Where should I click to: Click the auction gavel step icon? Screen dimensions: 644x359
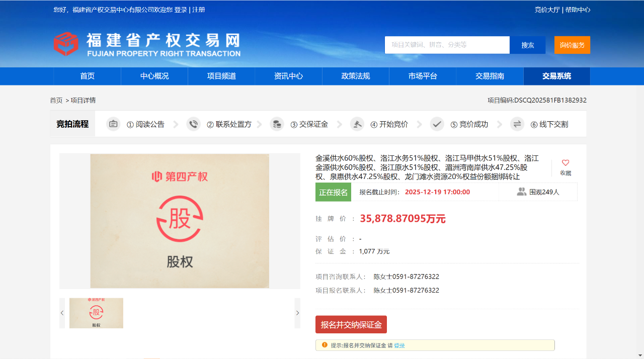pos(357,124)
